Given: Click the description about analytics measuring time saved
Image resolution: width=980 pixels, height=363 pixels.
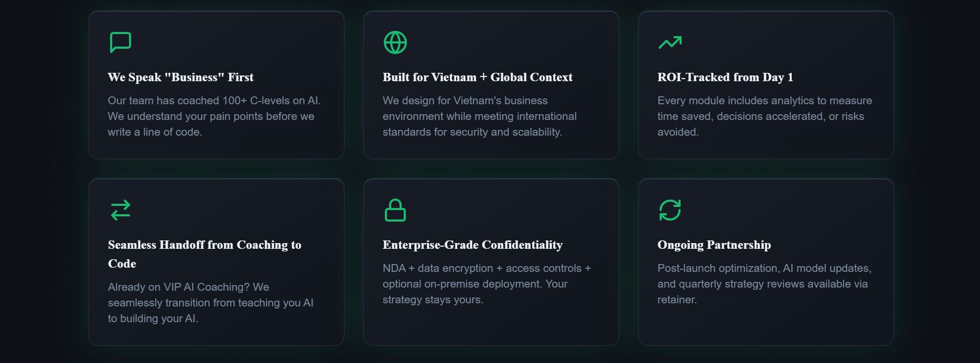Looking at the screenshot, I should coord(764,116).
